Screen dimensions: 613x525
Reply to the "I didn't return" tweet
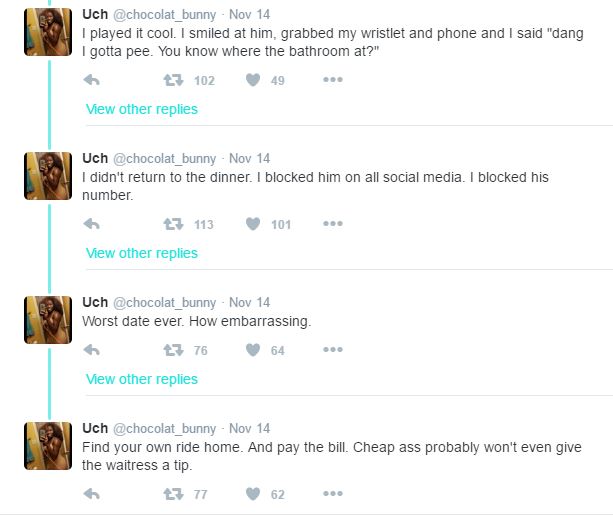point(92,224)
